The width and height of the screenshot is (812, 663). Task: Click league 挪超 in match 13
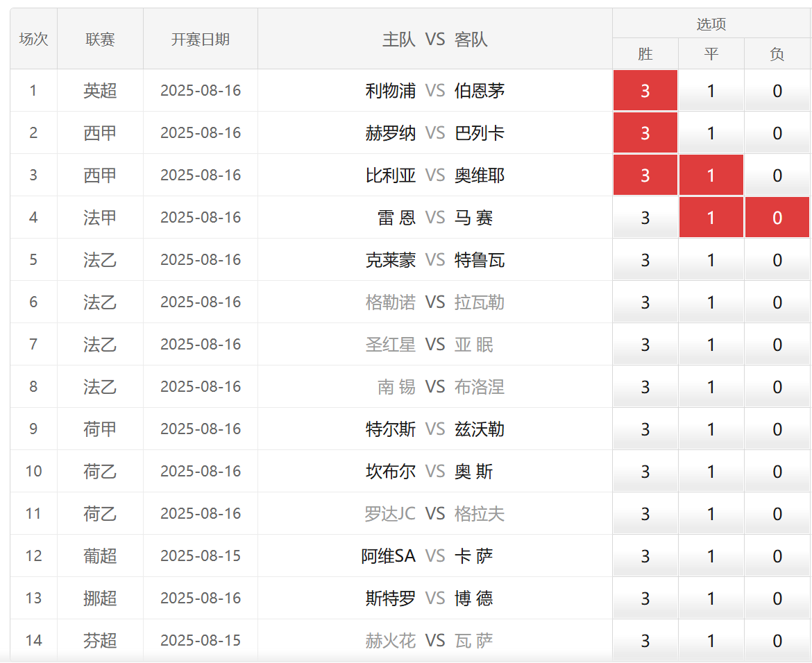[100, 599]
